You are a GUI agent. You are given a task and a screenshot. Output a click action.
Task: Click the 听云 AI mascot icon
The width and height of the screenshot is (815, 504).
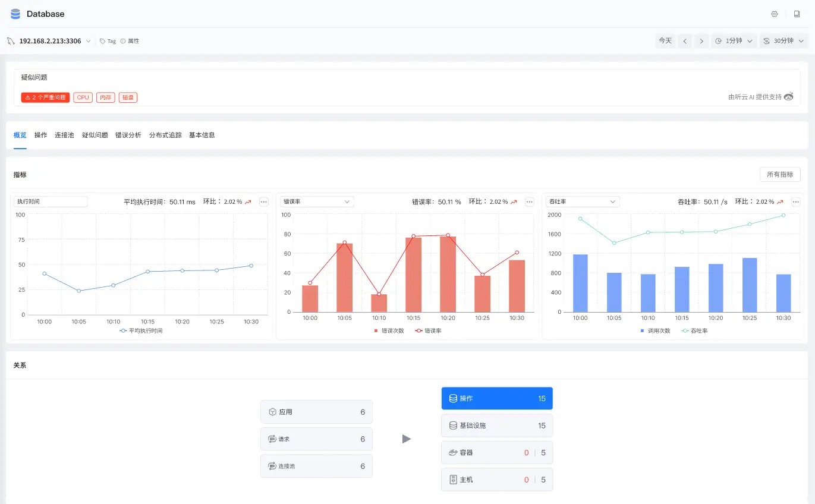pos(789,96)
